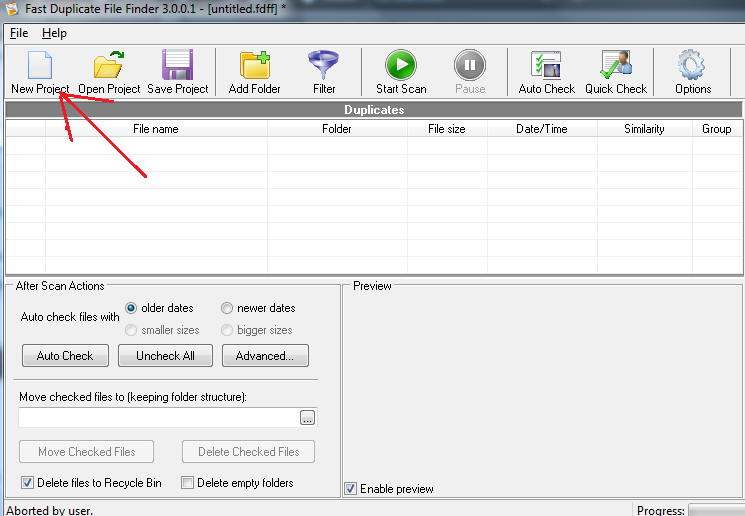Click the Uncheck All button
The width and height of the screenshot is (745, 516).
[x=165, y=356]
